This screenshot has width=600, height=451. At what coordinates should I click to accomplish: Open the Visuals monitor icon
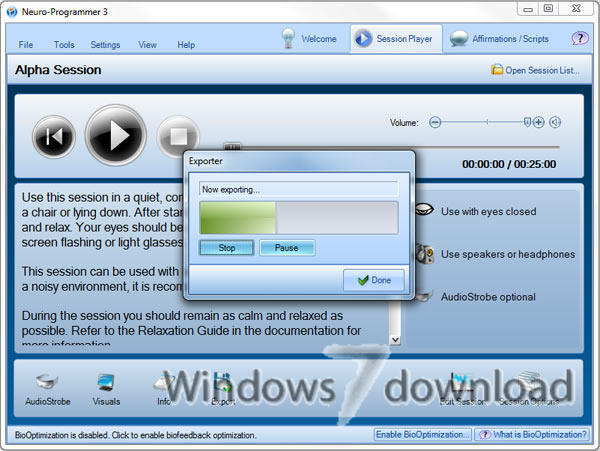[106, 382]
